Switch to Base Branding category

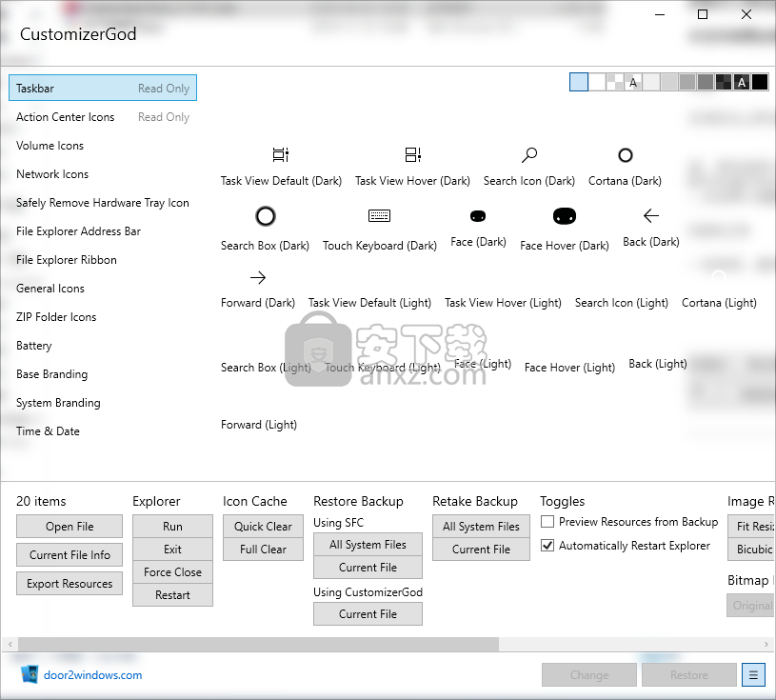(x=103, y=374)
